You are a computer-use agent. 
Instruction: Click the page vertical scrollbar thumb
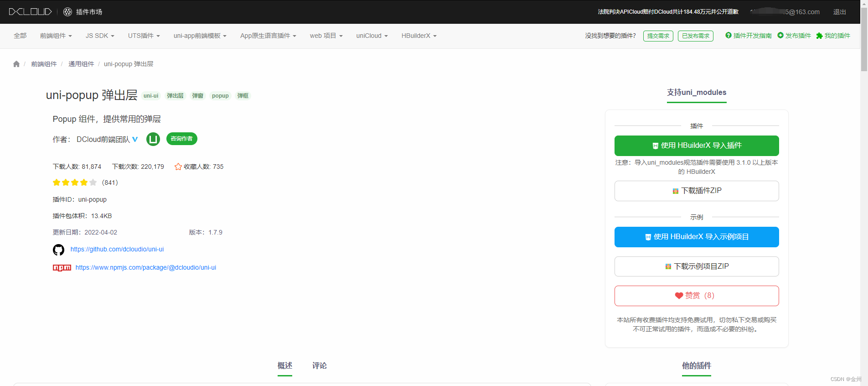(x=864, y=40)
